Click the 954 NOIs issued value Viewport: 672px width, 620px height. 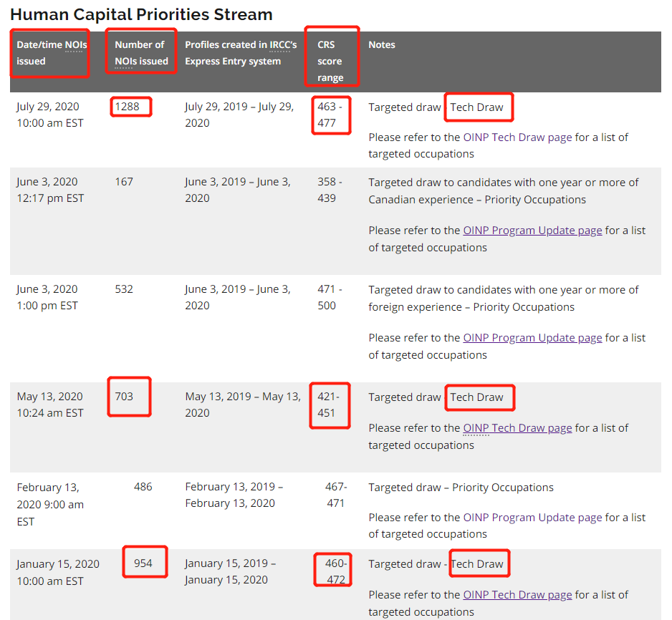click(143, 563)
